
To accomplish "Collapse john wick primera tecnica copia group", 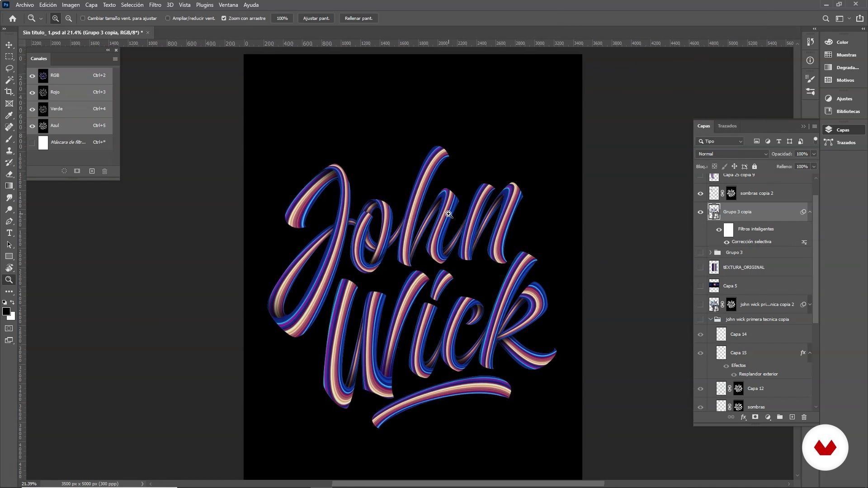I will [710, 319].
